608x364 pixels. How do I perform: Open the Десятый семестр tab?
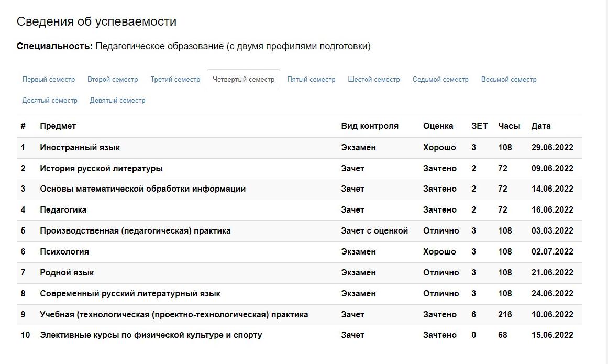50,101
